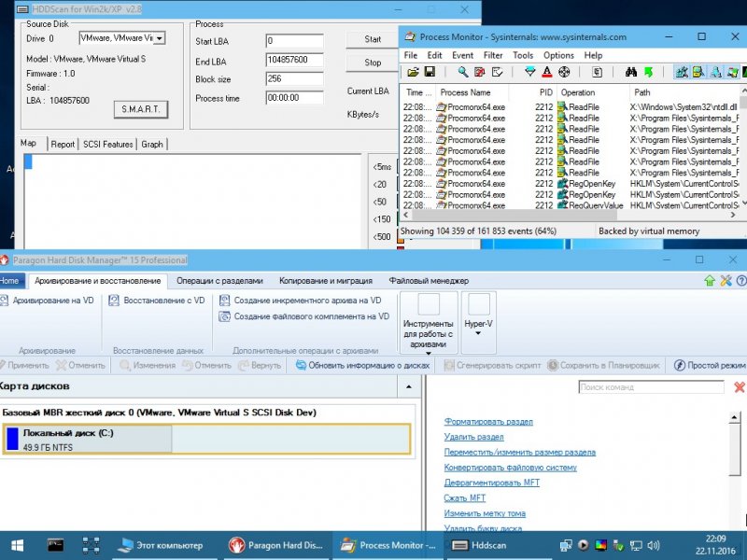The height and width of the screenshot is (560, 747).
Task: Click the End LBA input field
Action: [294, 60]
